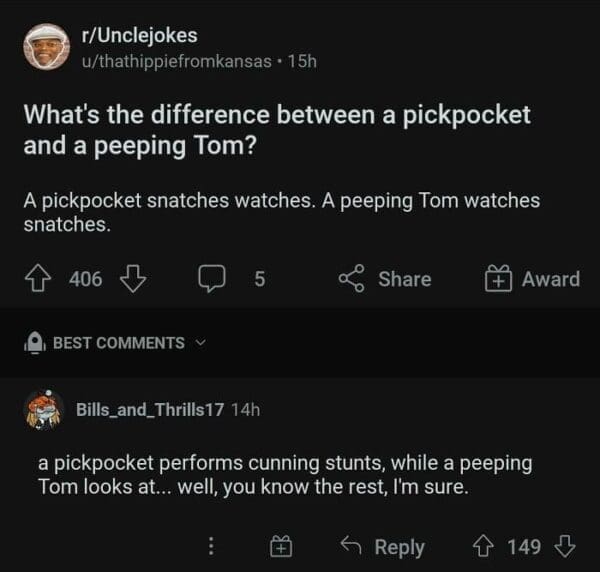Click the commenter's avatar image
This screenshot has width=600, height=572.
click(x=44, y=409)
